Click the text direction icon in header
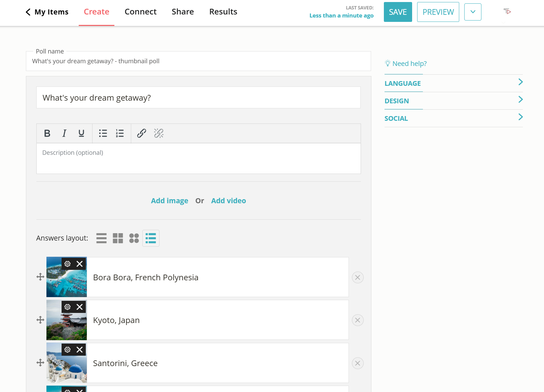Viewport: 544px width, 392px height. (507, 12)
